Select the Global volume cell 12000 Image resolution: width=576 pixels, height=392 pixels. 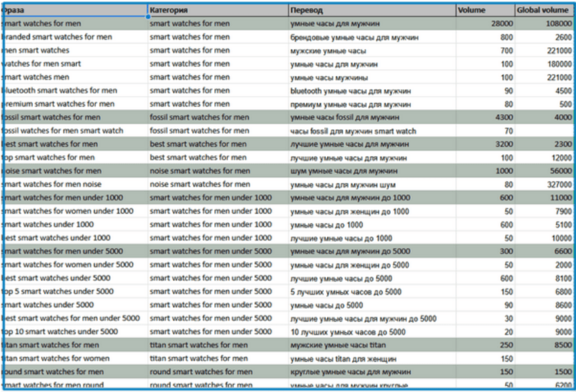pos(543,157)
